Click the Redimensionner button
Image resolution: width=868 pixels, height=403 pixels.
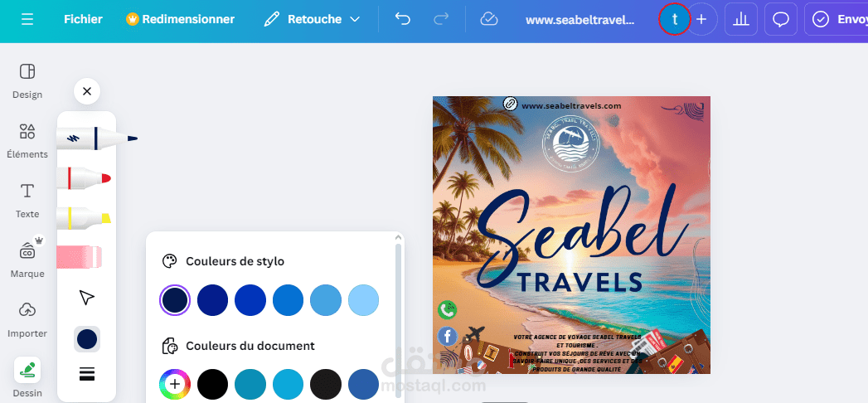pos(181,19)
